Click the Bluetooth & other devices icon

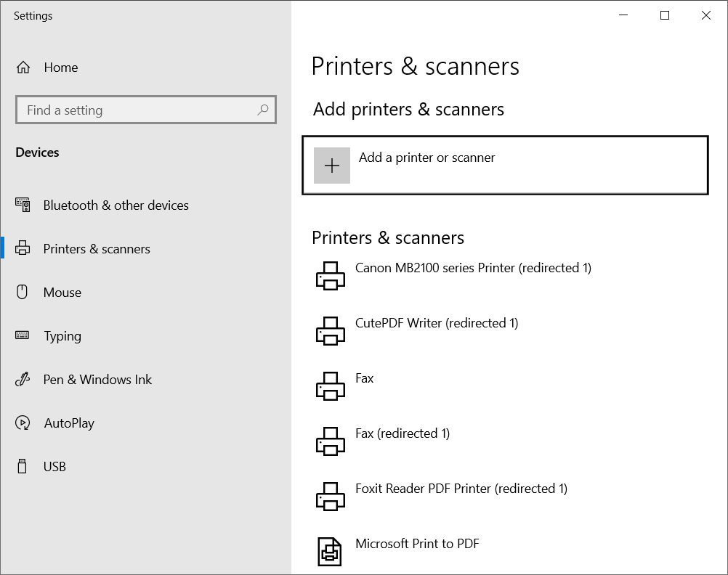click(23, 205)
